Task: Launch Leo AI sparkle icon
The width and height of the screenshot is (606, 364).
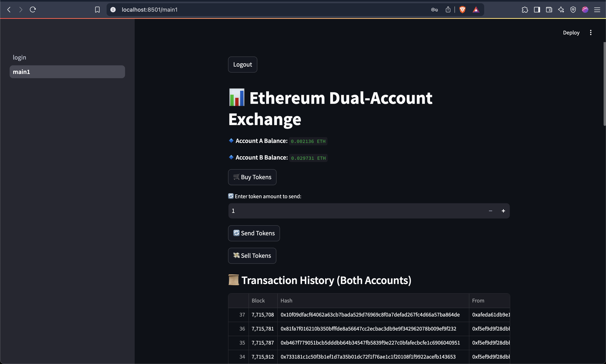Action: tap(561, 10)
